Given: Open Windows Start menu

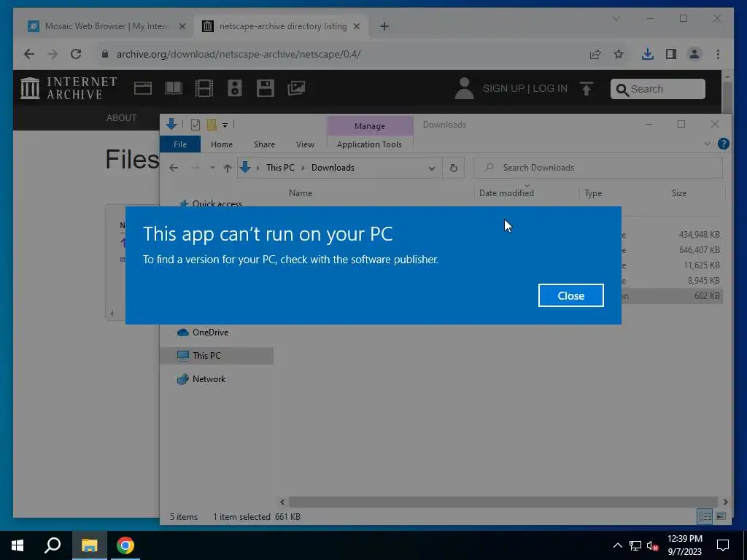Looking at the screenshot, I should [18, 545].
